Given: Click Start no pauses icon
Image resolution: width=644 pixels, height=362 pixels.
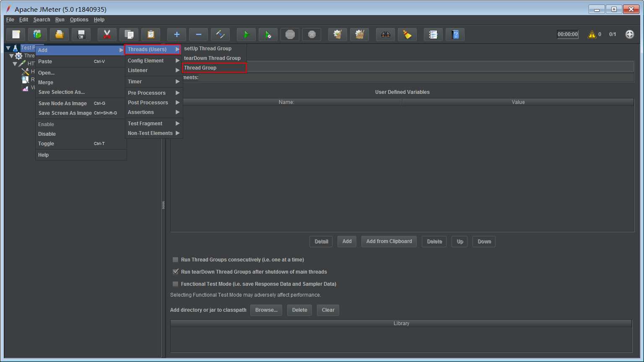Looking at the screenshot, I should click(x=268, y=34).
